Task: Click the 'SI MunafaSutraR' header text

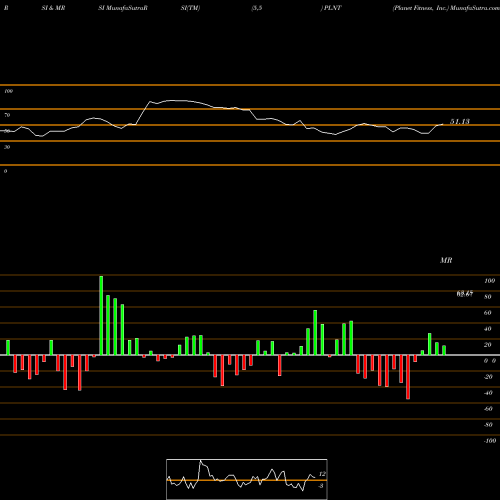Action: (123, 8)
